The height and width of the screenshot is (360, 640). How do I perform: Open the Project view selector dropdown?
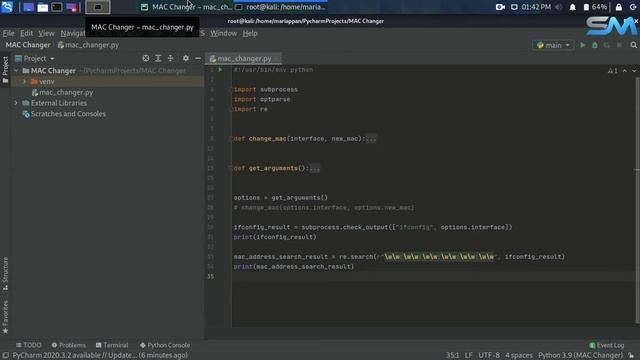(35, 58)
